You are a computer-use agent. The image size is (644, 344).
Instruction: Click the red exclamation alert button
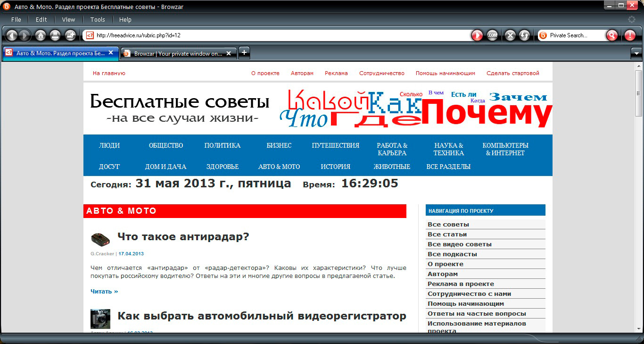pos(630,35)
